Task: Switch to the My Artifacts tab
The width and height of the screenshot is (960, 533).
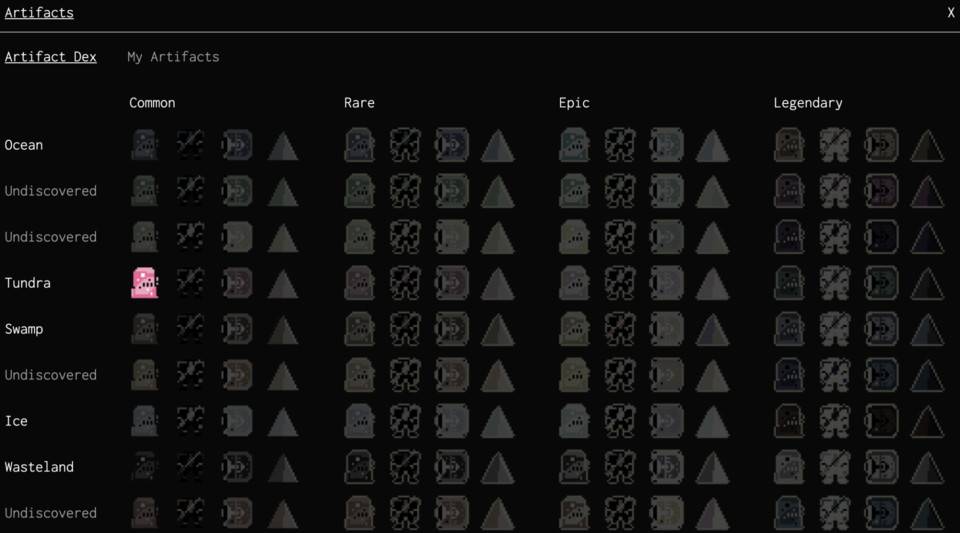Action: [x=173, y=57]
